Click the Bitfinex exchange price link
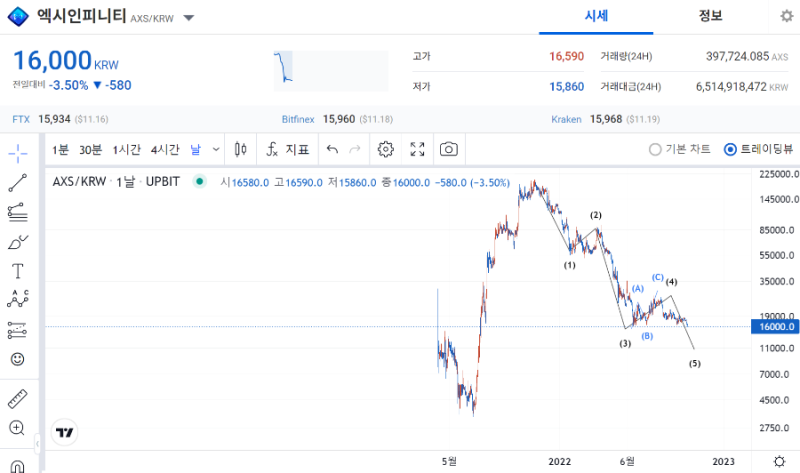The image size is (800, 473). tap(337, 119)
